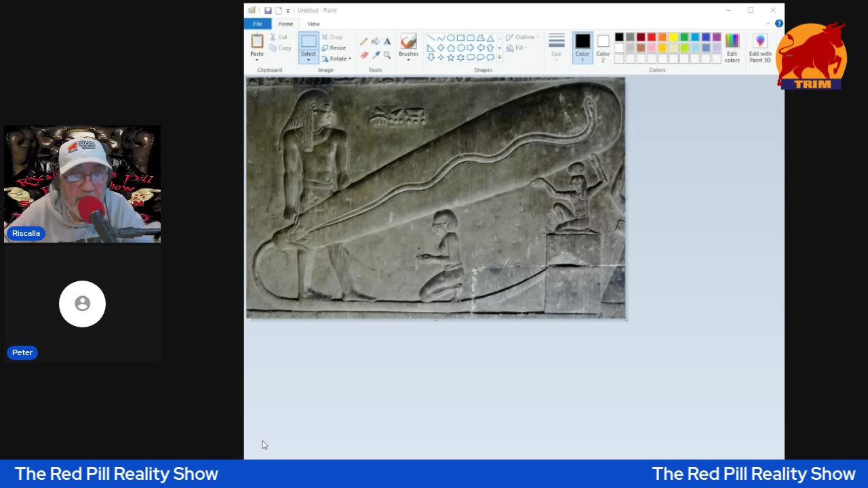
Task: Pick the Six-point star shape
Action: pyautogui.click(x=460, y=58)
